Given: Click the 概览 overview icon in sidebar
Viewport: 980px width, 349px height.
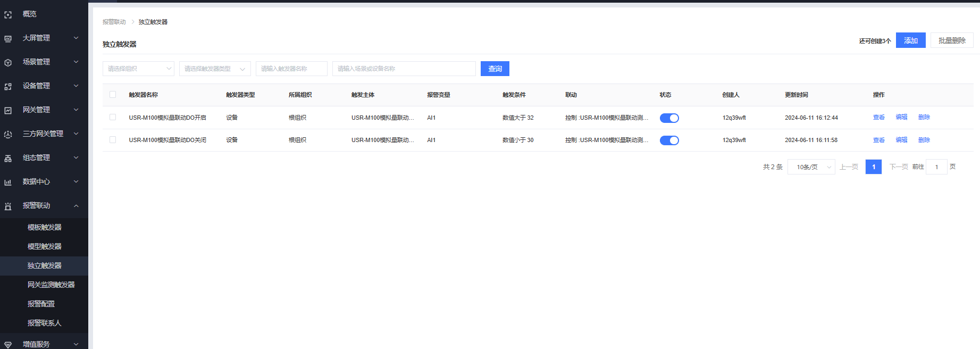Looking at the screenshot, I should point(8,15).
